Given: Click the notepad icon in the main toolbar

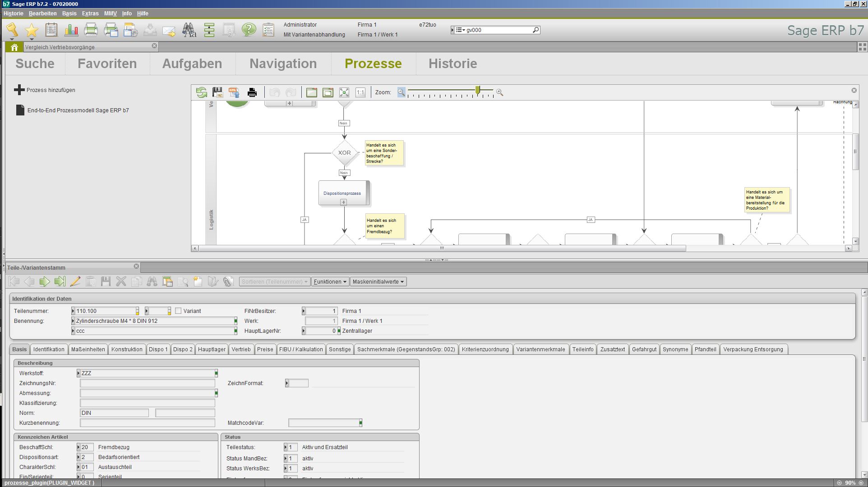Looking at the screenshot, I should [51, 30].
